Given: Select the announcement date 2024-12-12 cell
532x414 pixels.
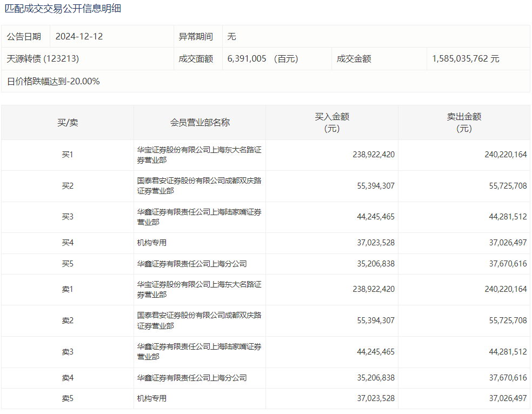Looking at the screenshot, I should coord(79,37).
